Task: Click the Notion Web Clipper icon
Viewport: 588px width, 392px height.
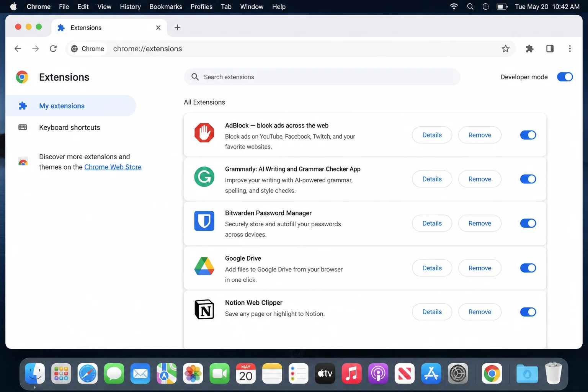Action: click(204, 309)
